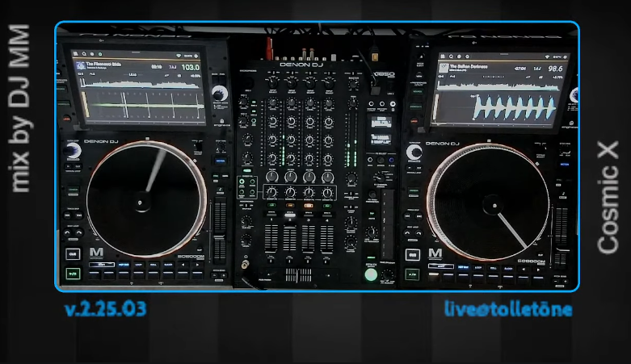This screenshot has width=631, height=364.
Task: Skip to next track on right deck
Action: pos(419,216)
